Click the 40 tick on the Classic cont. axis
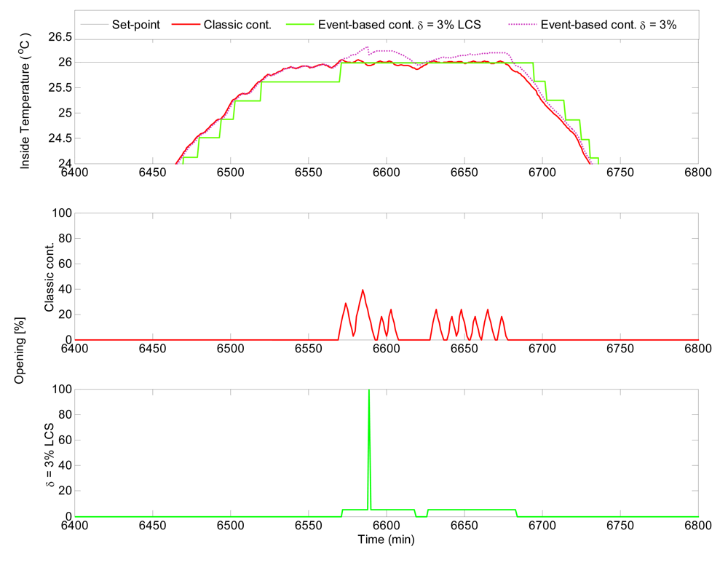The height and width of the screenshot is (565, 728). click(x=66, y=290)
